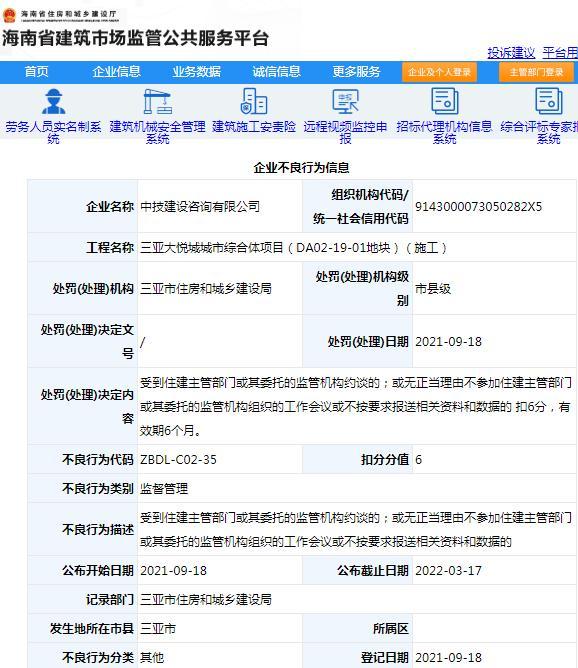Click the 公布截止日期 value 2022-03-17

[448, 570]
